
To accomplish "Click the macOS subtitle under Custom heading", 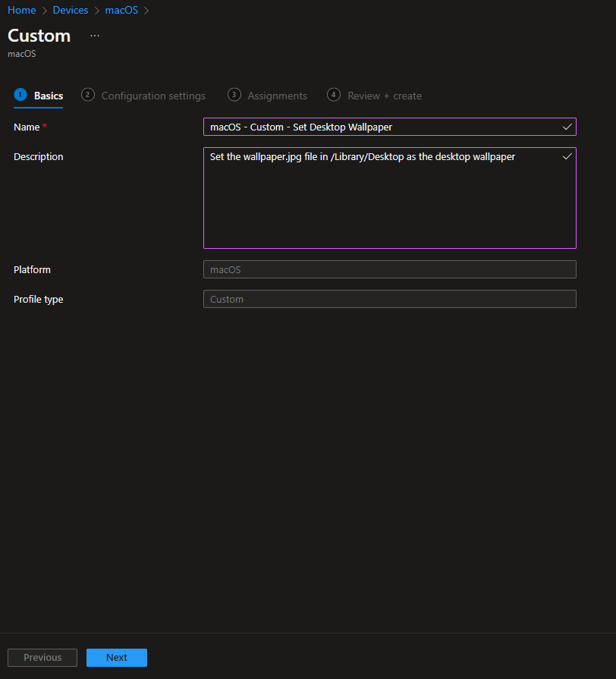I will 22,54.
